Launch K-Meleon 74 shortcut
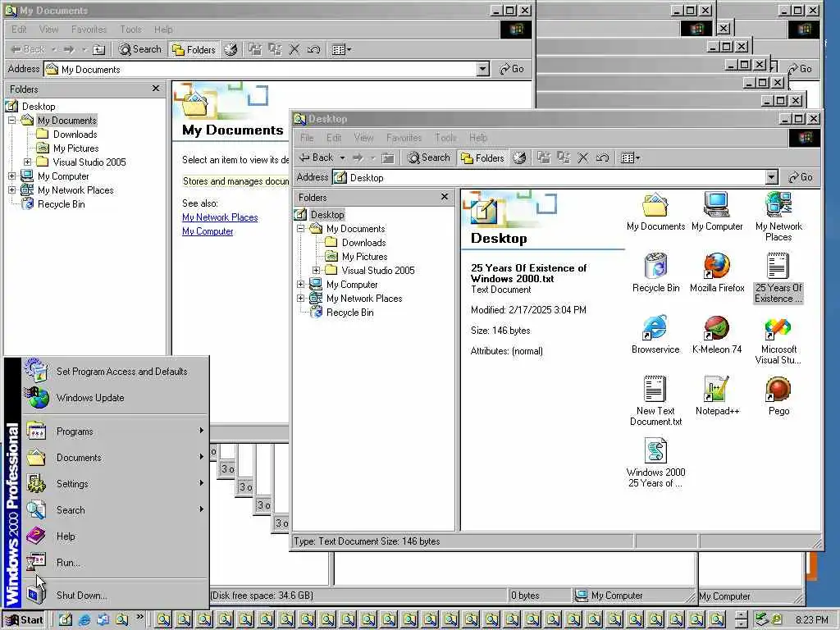This screenshot has width=840, height=630. (717, 335)
